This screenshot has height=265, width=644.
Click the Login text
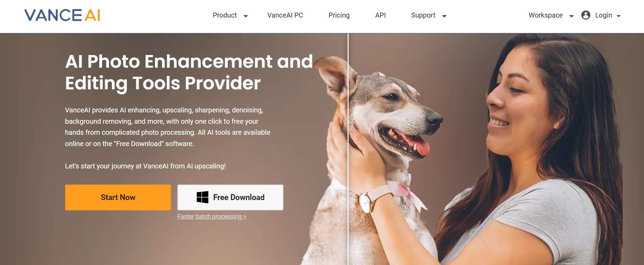click(x=604, y=15)
